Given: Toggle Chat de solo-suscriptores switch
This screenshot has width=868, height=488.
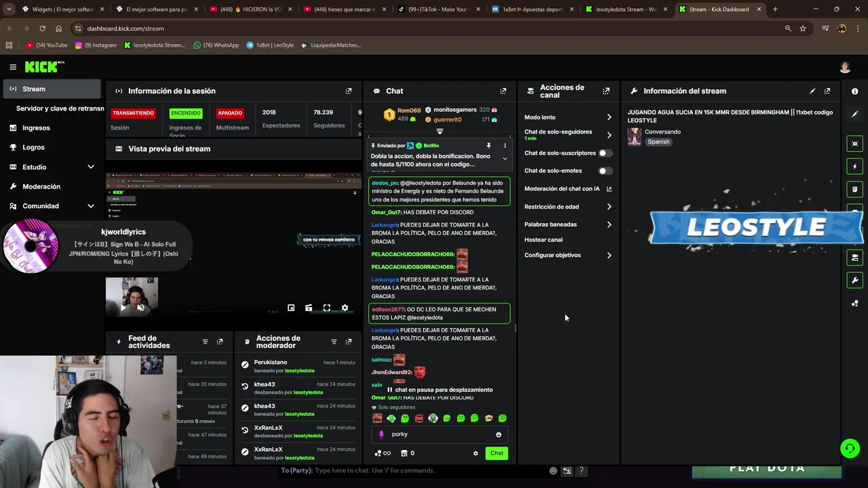Looking at the screenshot, I should pos(605,153).
